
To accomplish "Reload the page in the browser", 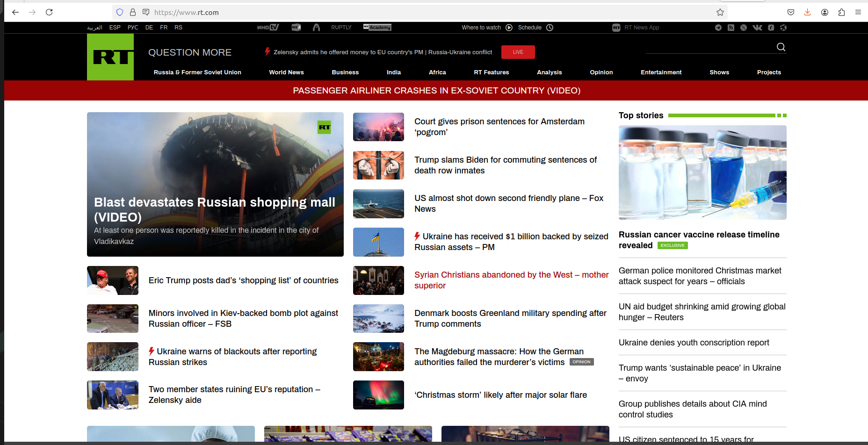I will (x=49, y=13).
